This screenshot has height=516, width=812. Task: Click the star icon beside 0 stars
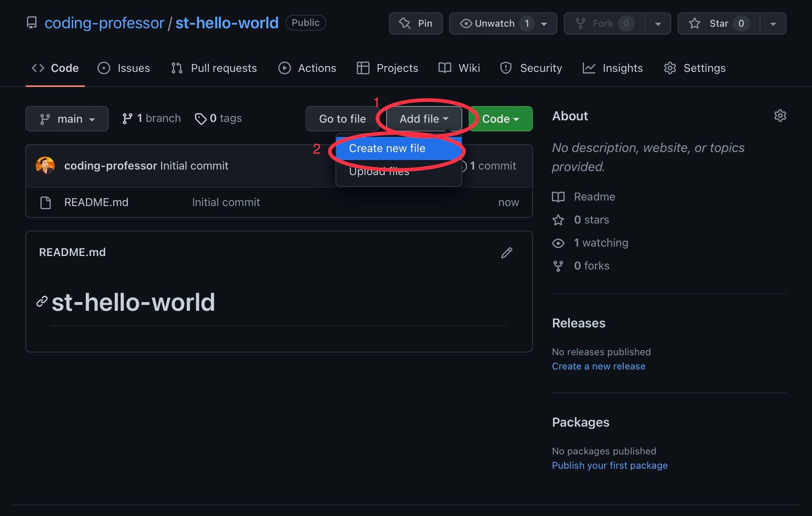click(x=558, y=220)
